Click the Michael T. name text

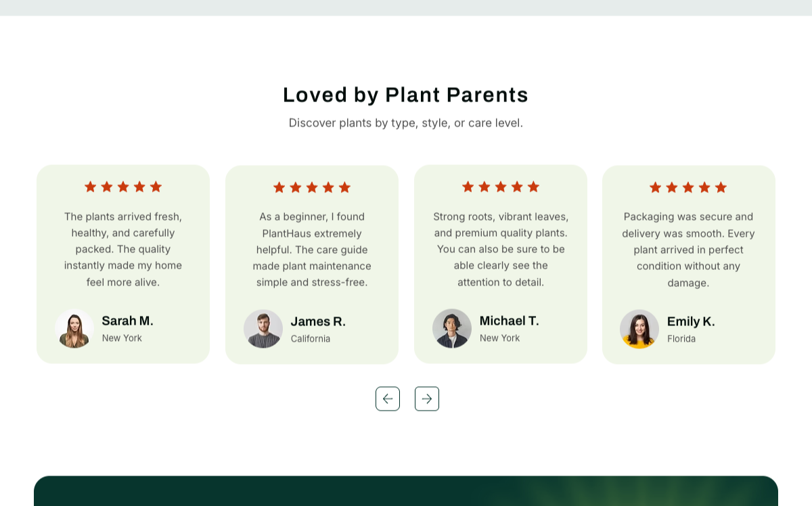tap(510, 321)
